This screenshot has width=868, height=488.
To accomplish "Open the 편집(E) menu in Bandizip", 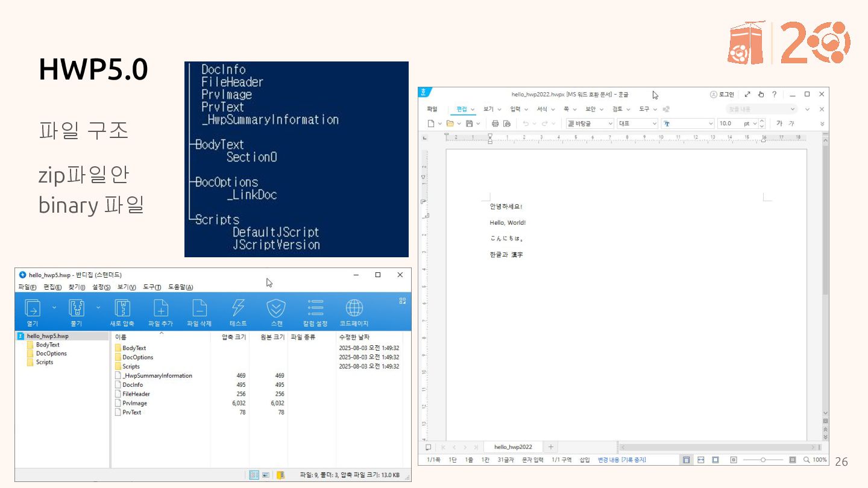I will [52, 287].
